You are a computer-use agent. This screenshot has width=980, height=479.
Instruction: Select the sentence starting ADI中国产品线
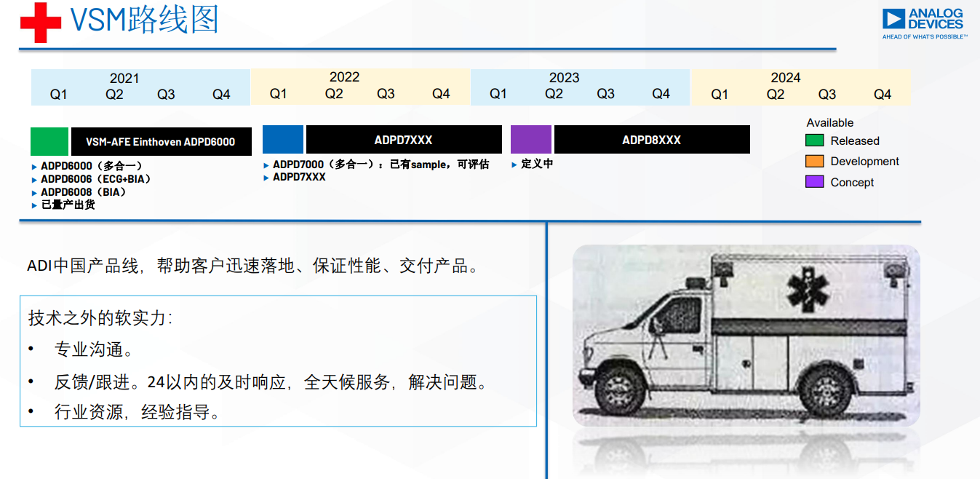click(x=254, y=266)
